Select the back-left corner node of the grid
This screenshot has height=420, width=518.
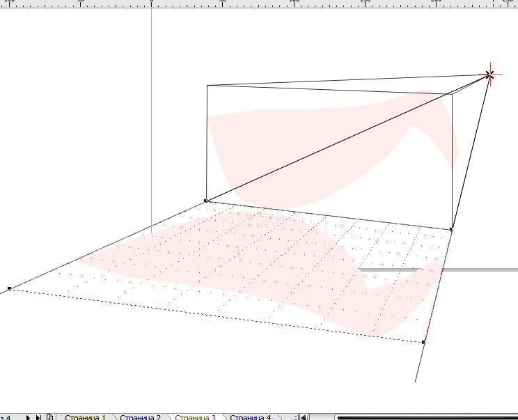[205, 201]
